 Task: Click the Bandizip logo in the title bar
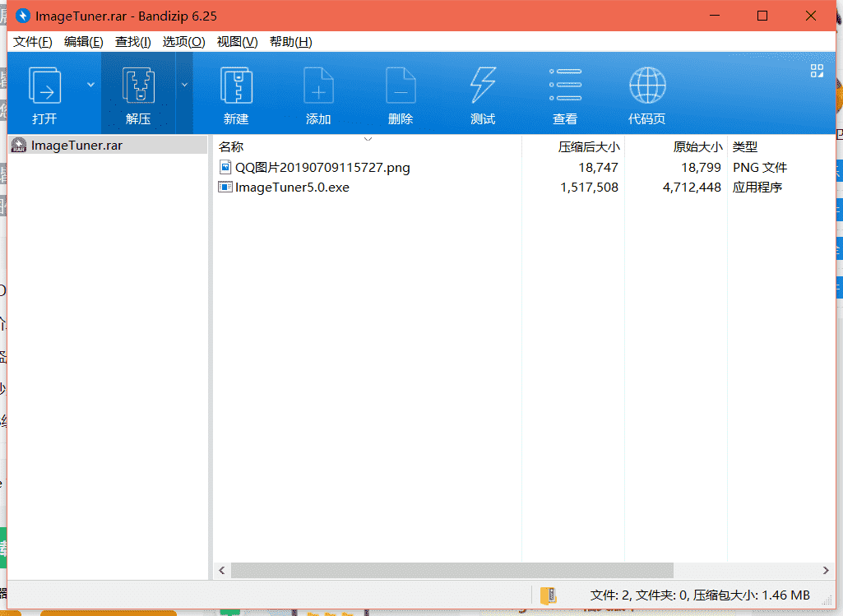coord(22,16)
